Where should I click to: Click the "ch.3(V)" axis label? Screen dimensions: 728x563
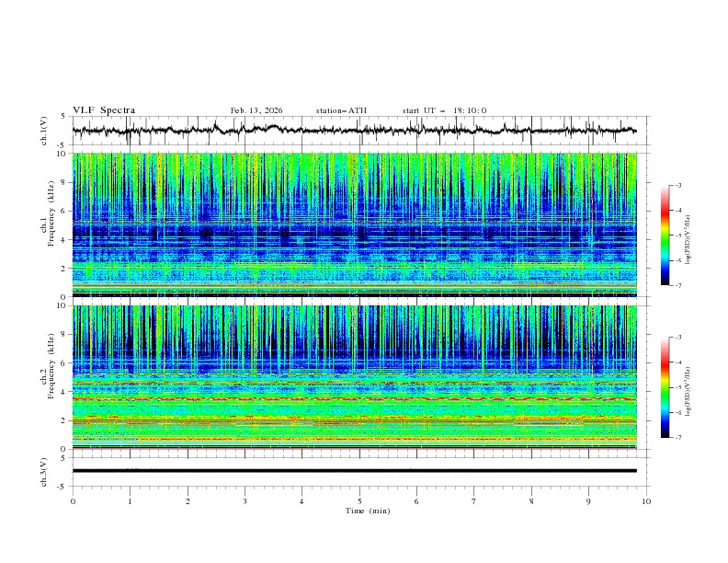pyautogui.click(x=44, y=472)
